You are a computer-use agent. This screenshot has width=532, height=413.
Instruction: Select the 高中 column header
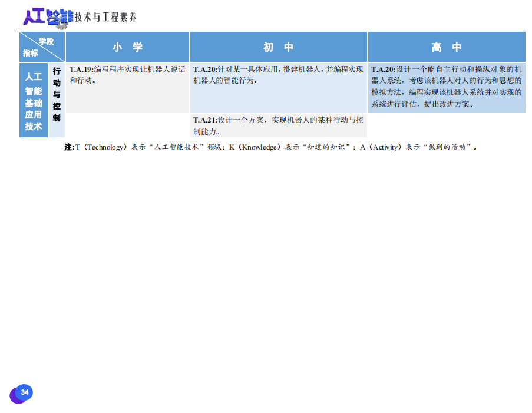[x=447, y=47]
